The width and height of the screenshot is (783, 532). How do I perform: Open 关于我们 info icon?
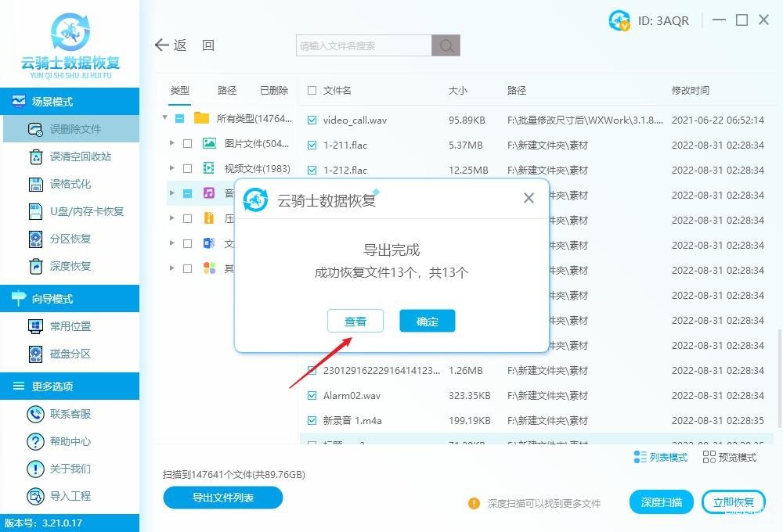pyautogui.click(x=35, y=469)
